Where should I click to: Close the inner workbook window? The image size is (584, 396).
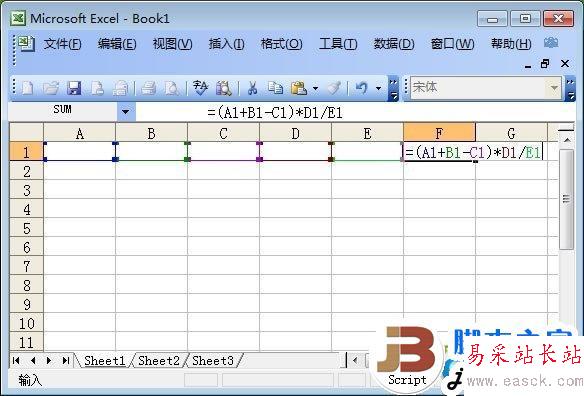pos(565,64)
